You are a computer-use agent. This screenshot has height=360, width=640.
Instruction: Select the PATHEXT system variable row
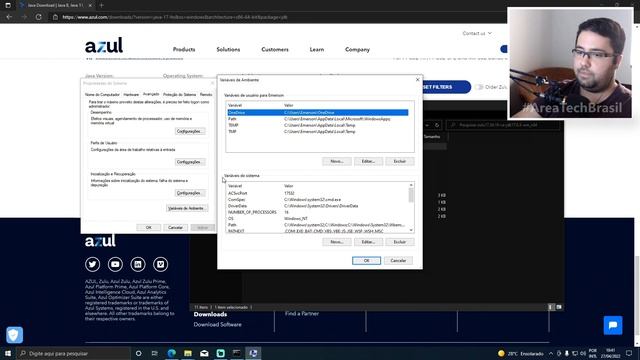(x=318, y=231)
